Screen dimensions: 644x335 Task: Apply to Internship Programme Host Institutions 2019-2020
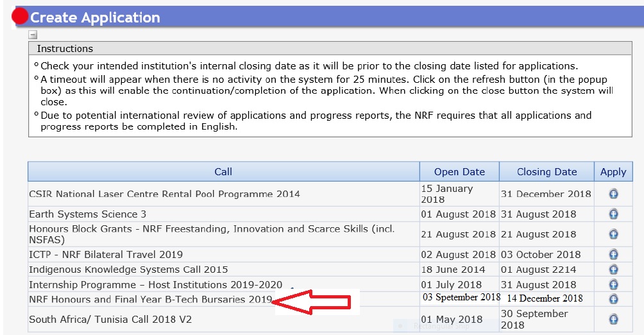tap(613, 285)
